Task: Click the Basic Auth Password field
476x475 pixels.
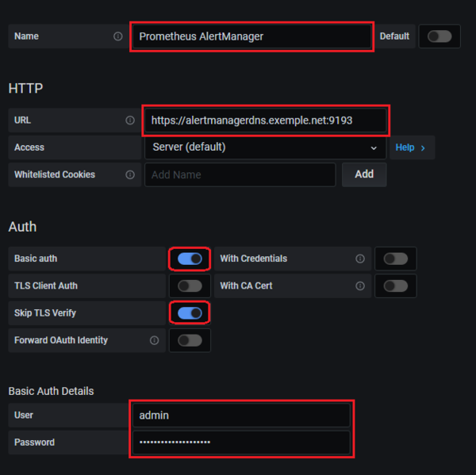Action: point(240,442)
